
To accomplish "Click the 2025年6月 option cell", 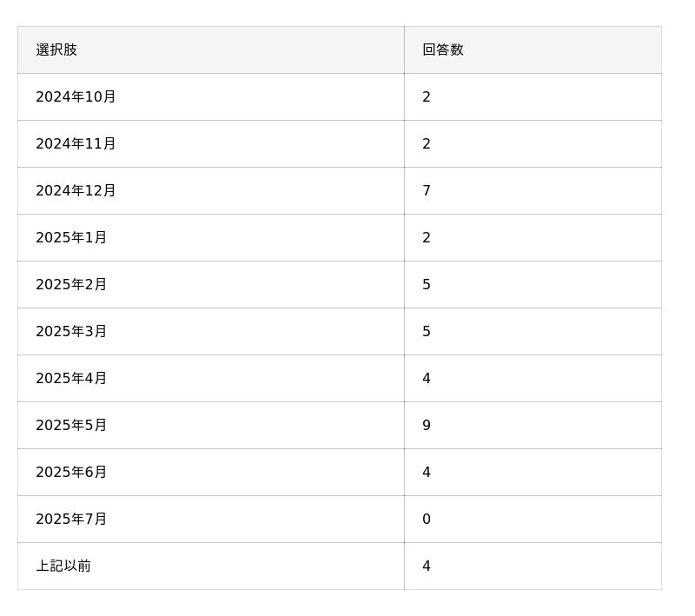I will (71, 473).
